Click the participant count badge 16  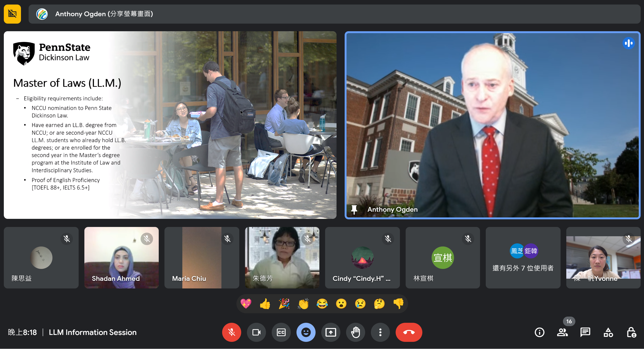569,322
